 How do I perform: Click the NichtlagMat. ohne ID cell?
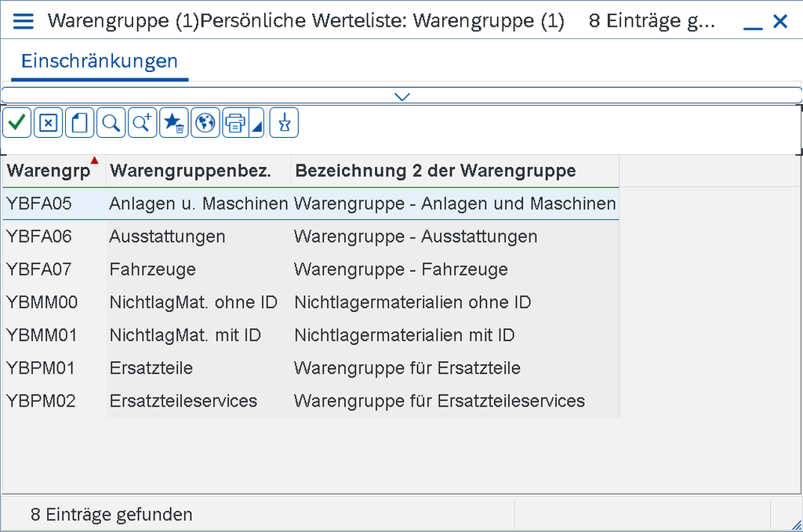pos(198,302)
